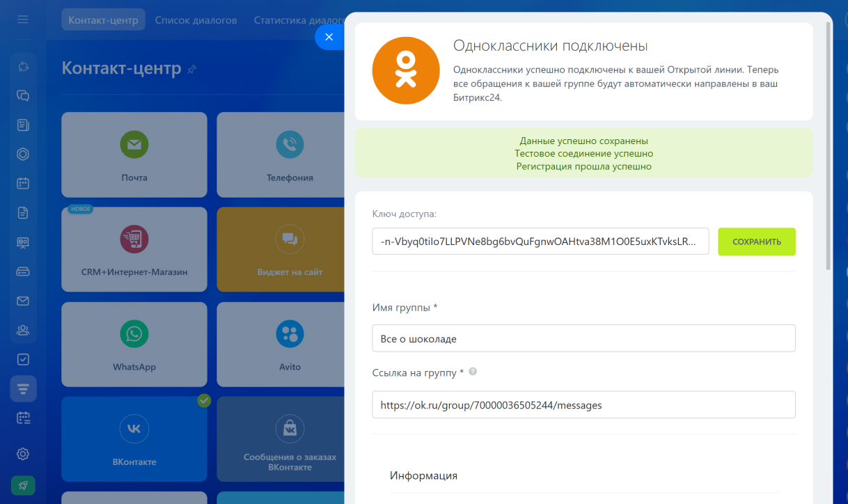
Task: Open the news feed sidebar icon
Action: (x=23, y=125)
